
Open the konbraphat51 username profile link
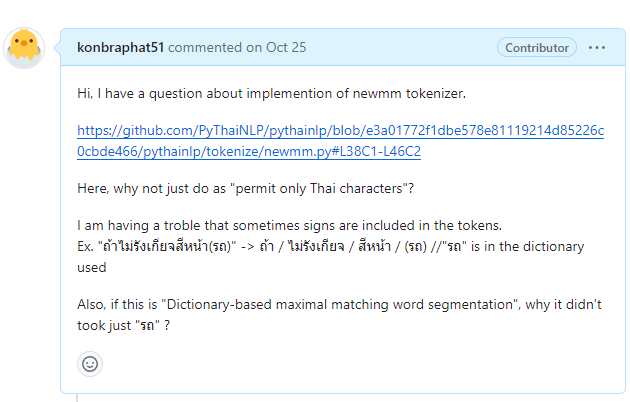121,47
